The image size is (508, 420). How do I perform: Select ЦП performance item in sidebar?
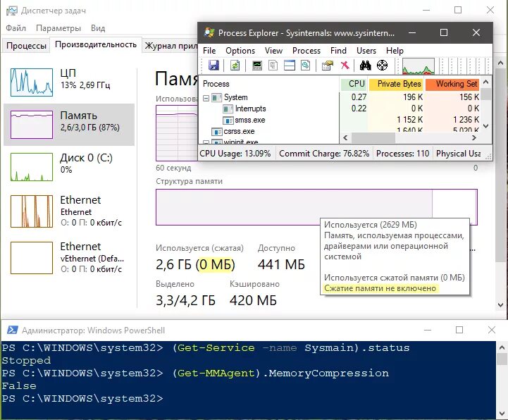point(68,82)
